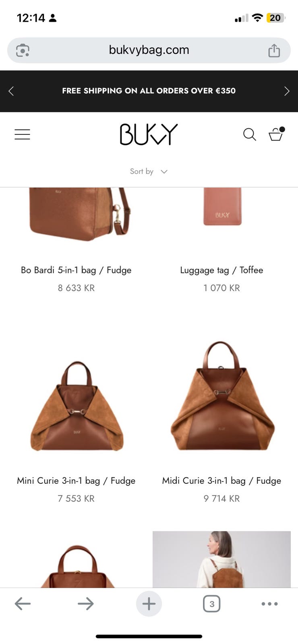This screenshot has height=644, width=298.
Task: Go forward with browser forward arrow
Action: click(x=86, y=604)
